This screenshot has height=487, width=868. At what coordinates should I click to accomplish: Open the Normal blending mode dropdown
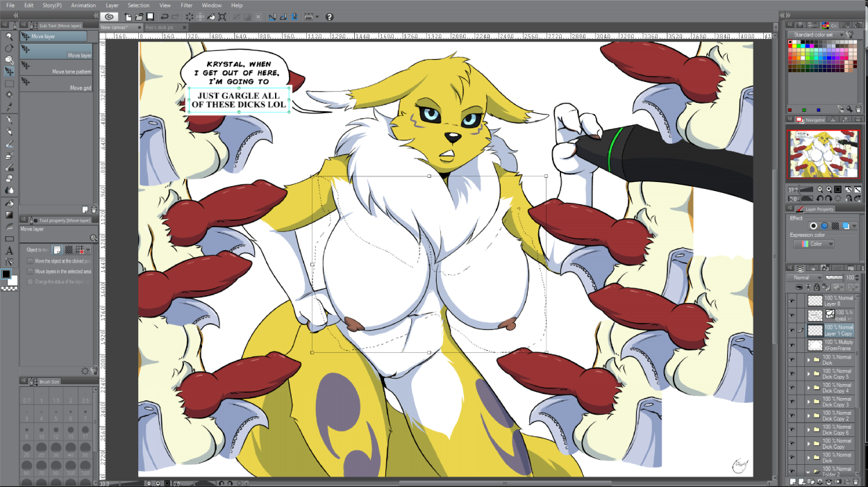click(804, 277)
